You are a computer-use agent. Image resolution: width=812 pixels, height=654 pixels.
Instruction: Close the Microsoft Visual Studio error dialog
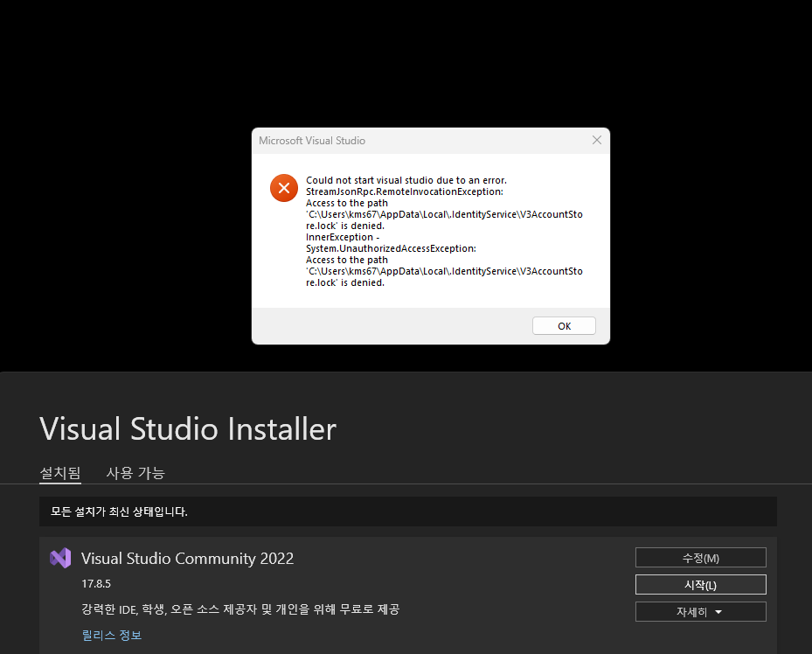point(597,140)
